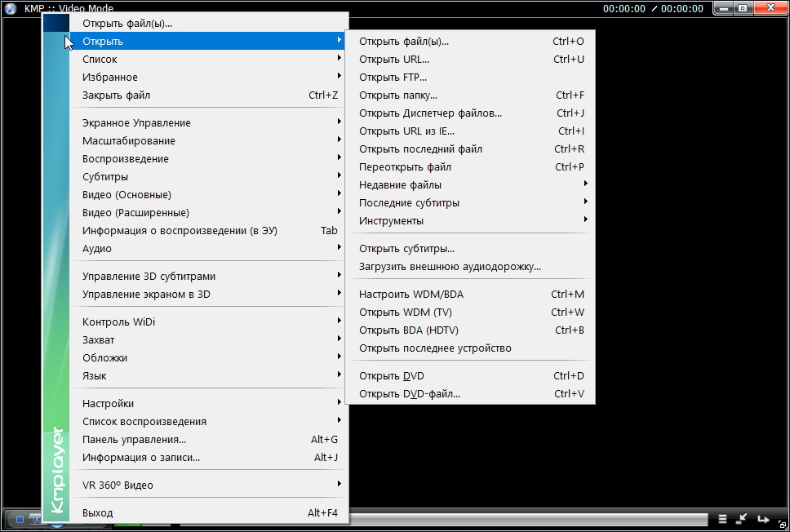Screen dimensions: 790x532
Task: Click the right-pointing bent arrow icon at bottom right
Action: (x=763, y=519)
